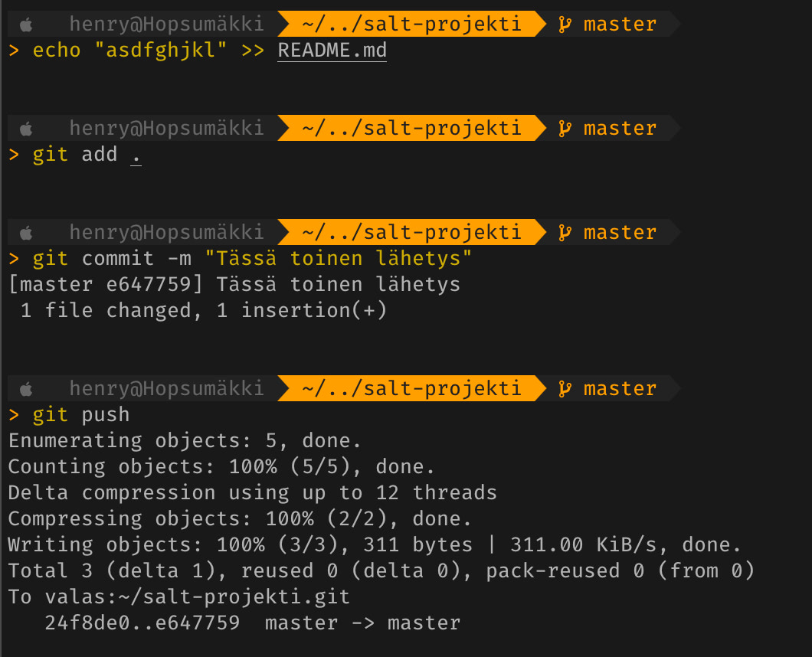
Task: Click the underlined dot after git add
Action: tap(136, 155)
